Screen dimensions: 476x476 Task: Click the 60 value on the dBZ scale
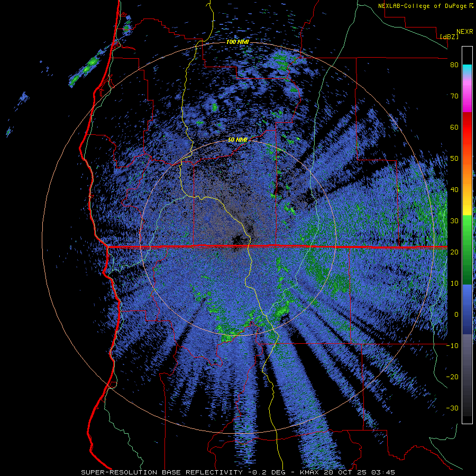tap(454, 127)
